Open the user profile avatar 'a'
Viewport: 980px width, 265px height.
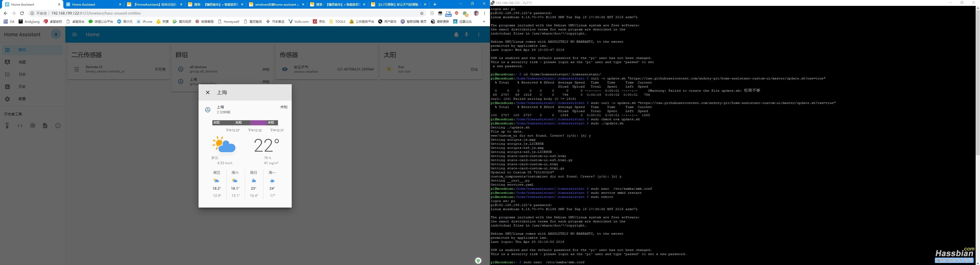coord(56,34)
